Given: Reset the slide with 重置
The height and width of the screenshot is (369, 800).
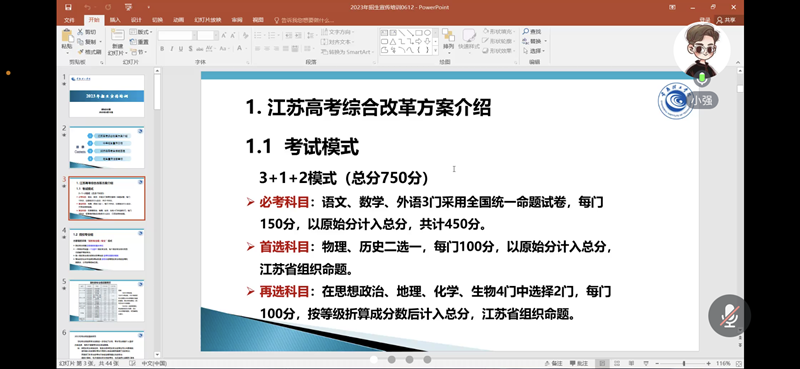Looking at the screenshot, I should pos(140,42).
